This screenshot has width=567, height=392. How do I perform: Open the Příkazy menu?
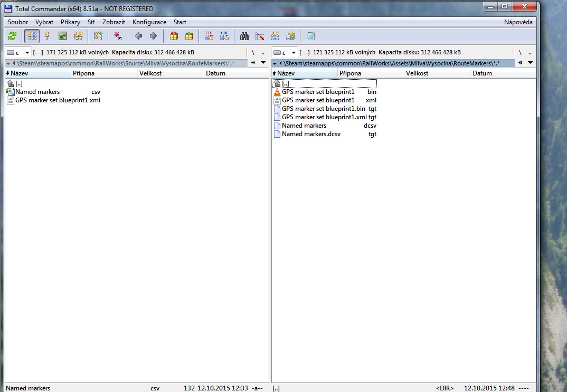pos(71,22)
